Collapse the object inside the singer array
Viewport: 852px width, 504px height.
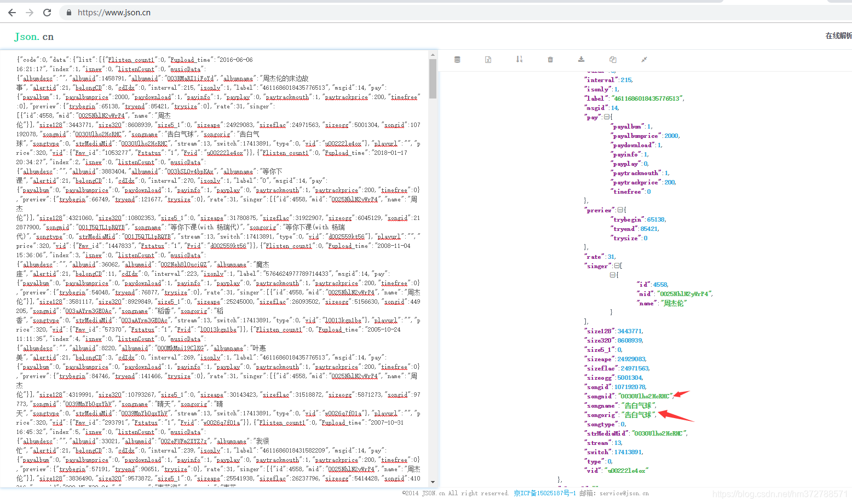(x=613, y=275)
